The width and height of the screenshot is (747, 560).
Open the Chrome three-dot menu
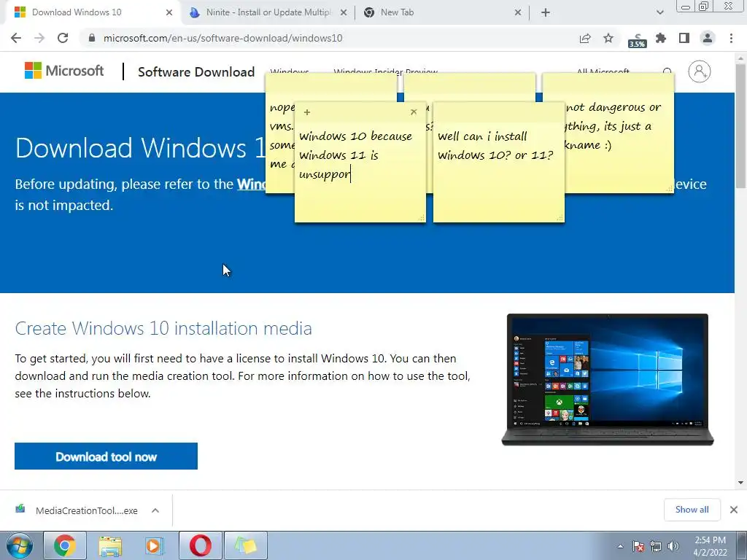click(731, 38)
